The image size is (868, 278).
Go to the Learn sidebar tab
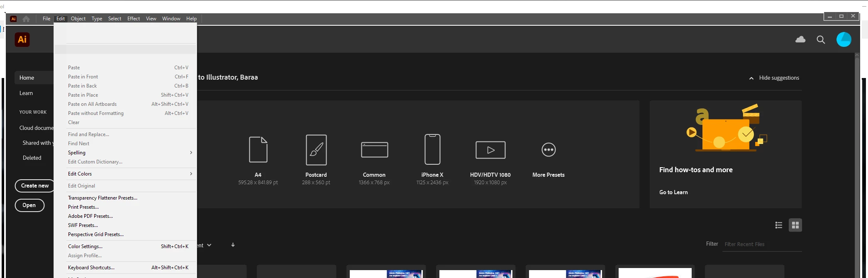click(26, 93)
